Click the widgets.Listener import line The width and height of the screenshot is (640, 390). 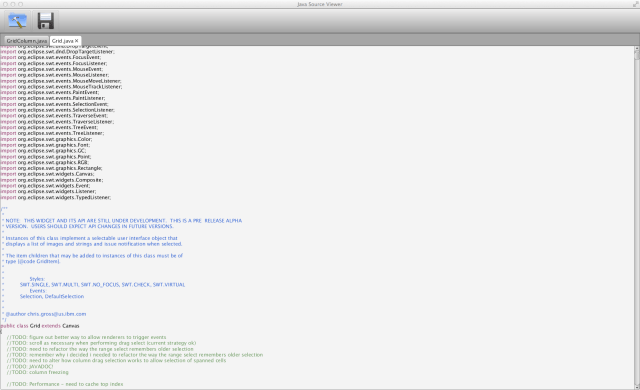[49, 192]
